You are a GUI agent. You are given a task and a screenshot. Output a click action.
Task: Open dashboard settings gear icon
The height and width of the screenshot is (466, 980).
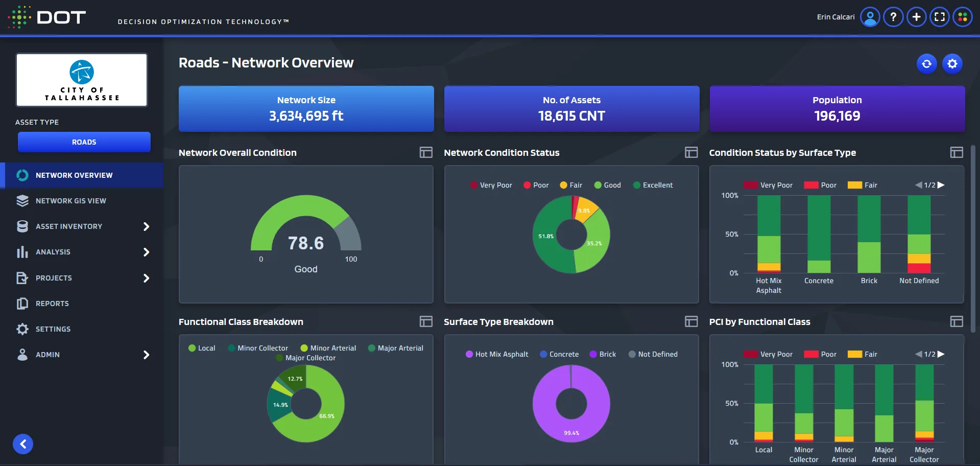pos(952,64)
